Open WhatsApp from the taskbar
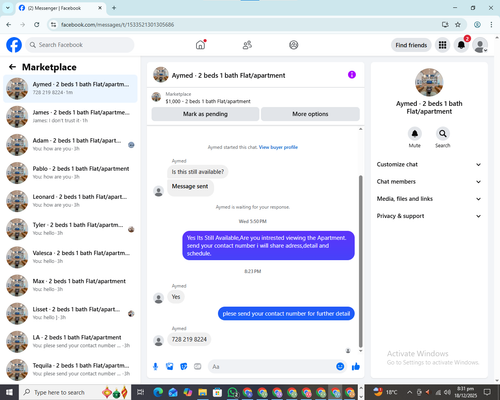500x400 pixels. 232,392
